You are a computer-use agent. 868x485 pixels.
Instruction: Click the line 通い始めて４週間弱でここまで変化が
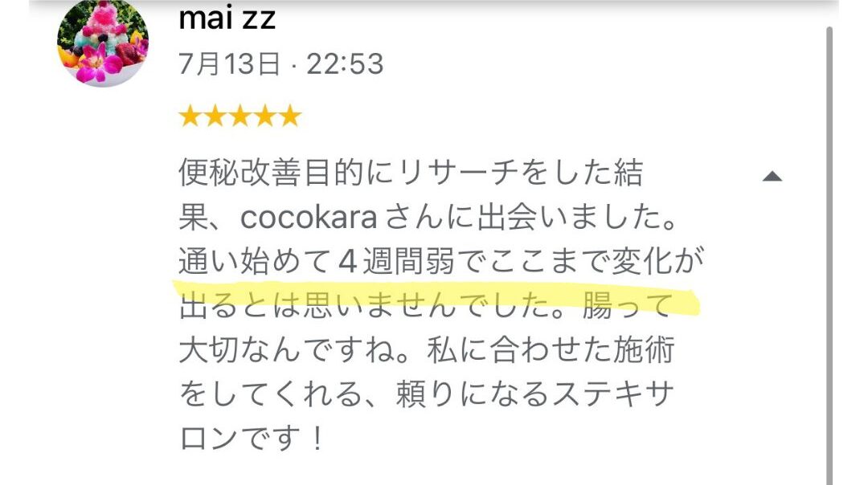coord(441,261)
